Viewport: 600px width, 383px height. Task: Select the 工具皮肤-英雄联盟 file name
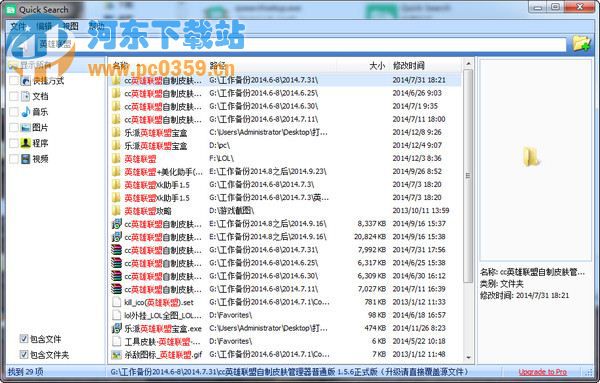point(162,342)
